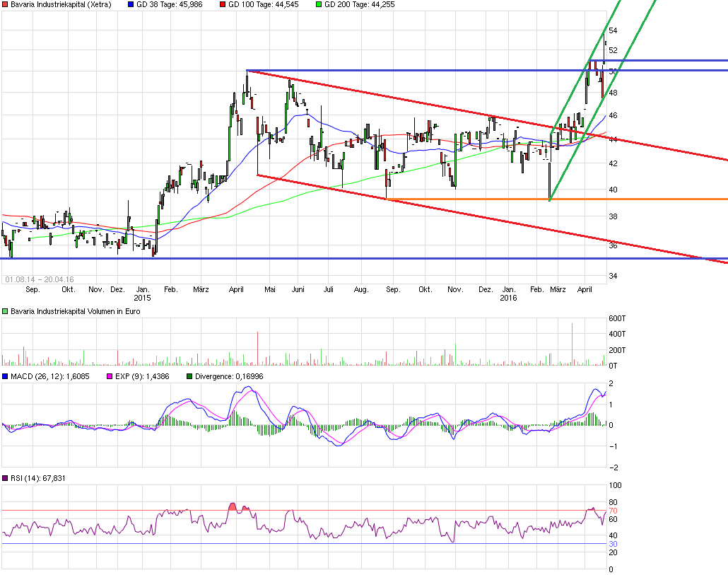Click the '600T' volume axis label
Image resolution: width=728 pixels, height=575 pixels.
click(x=618, y=318)
